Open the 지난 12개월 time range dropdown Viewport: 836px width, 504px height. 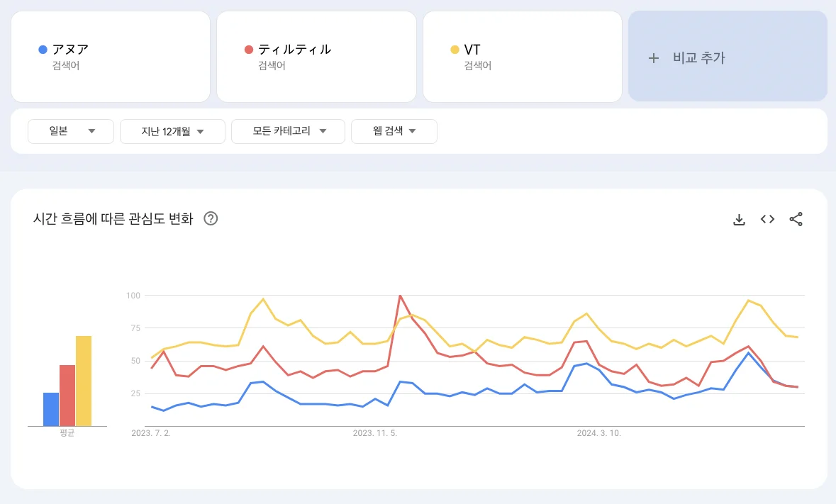click(x=172, y=131)
